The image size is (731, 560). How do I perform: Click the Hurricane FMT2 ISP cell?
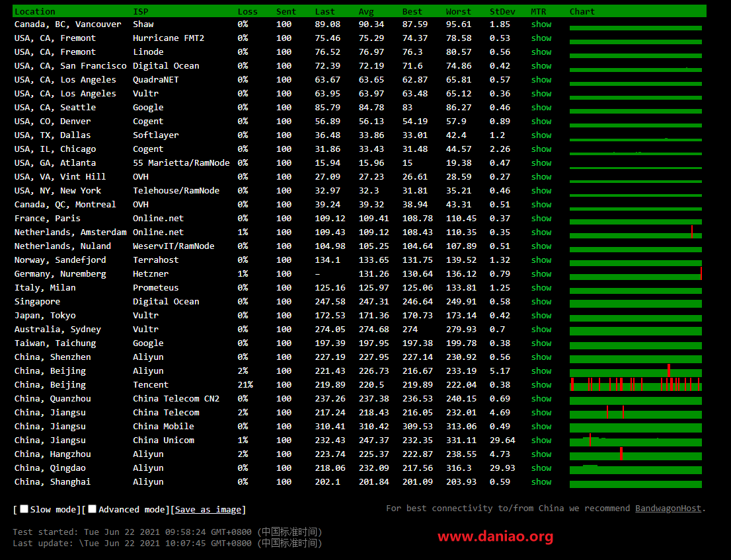169,38
